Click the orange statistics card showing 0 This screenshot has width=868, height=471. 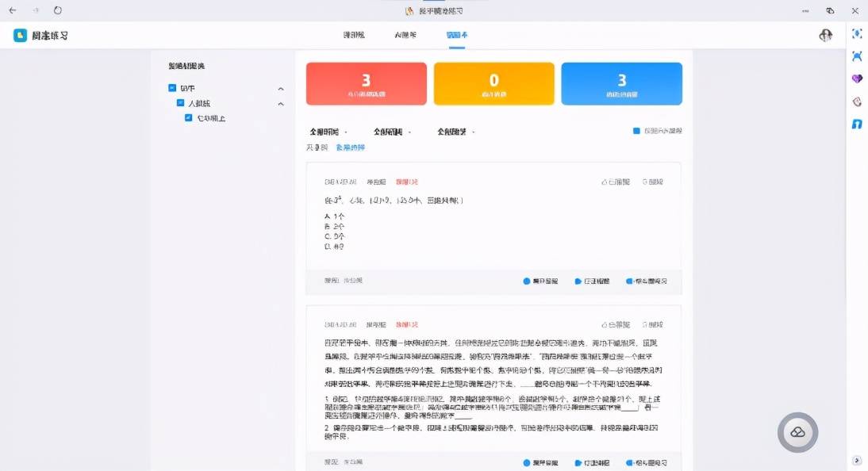click(x=494, y=83)
